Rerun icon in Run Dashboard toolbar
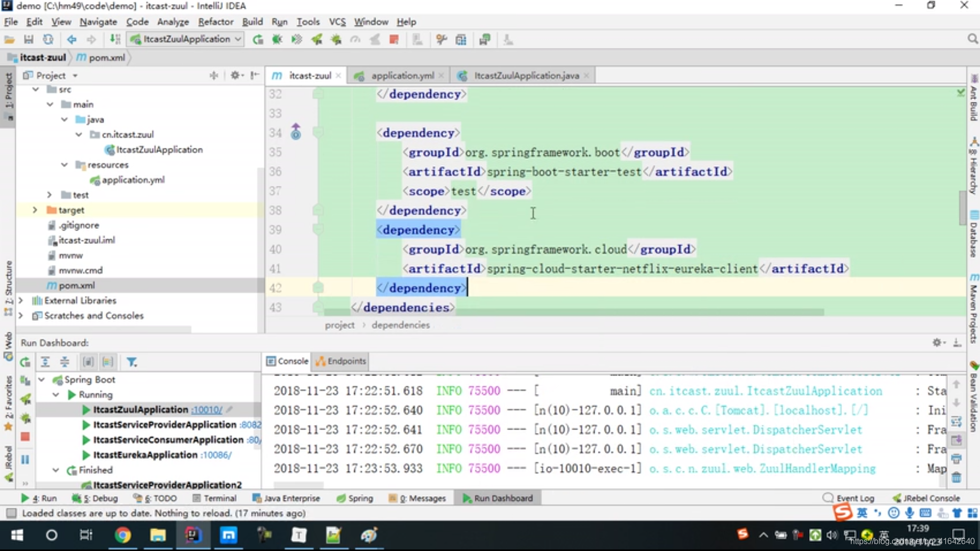980x551 pixels. (x=24, y=362)
